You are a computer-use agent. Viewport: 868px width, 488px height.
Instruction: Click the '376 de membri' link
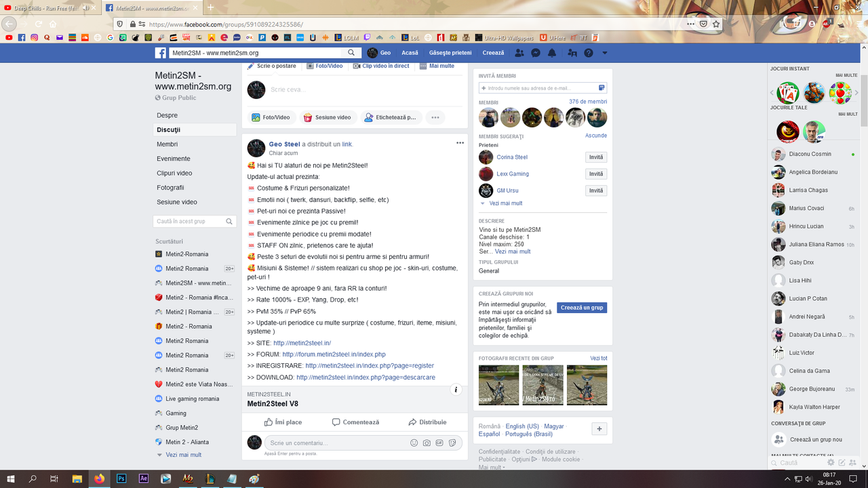coord(588,102)
